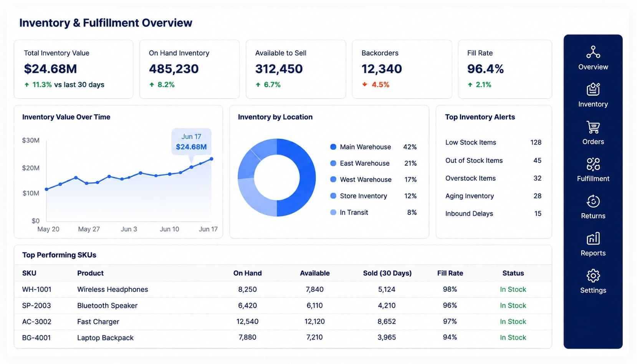Click the first data point on line chart

pyautogui.click(x=46, y=189)
